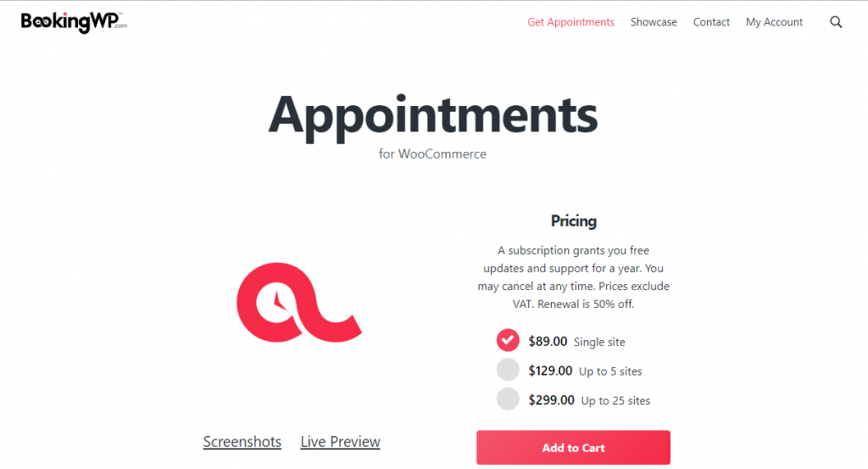The width and height of the screenshot is (868, 469).
Task: Click the "Single site" label text
Action: tap(599, 343)
